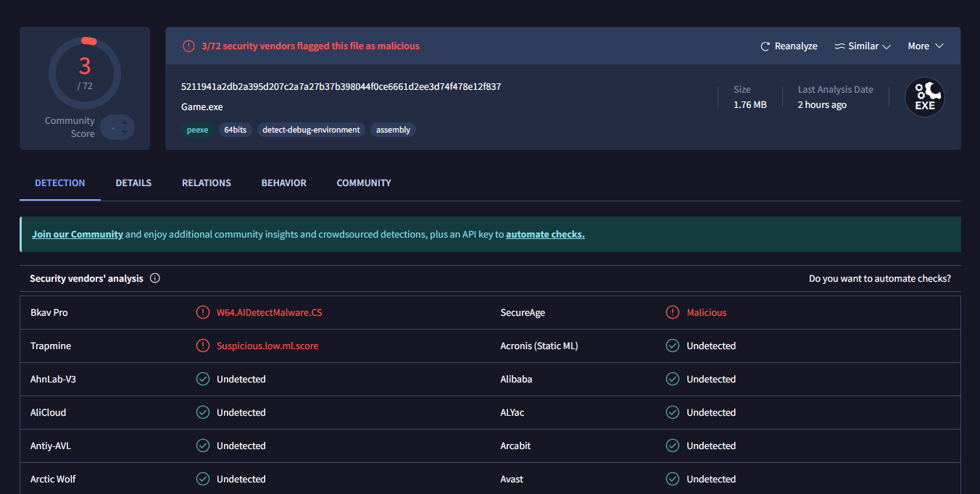Click the EXE file type icon
This screenshot has width=980, height=494.
925,97
